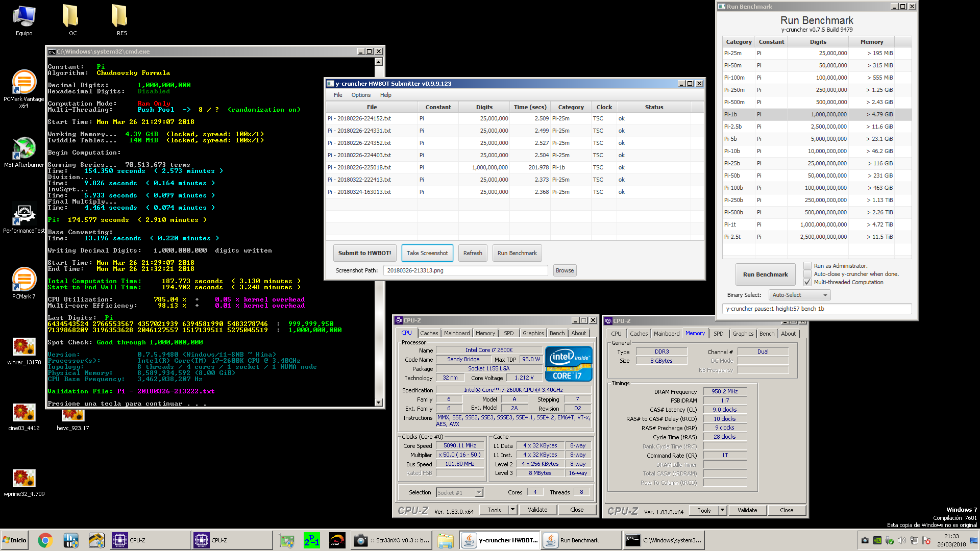Open cine03_4412 image file

pyautogui.click(x=24, y=417)
